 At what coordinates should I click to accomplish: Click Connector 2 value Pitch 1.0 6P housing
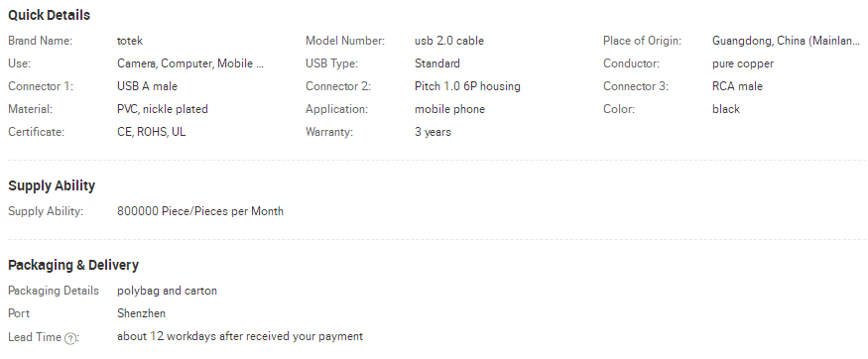coord(467,86)
